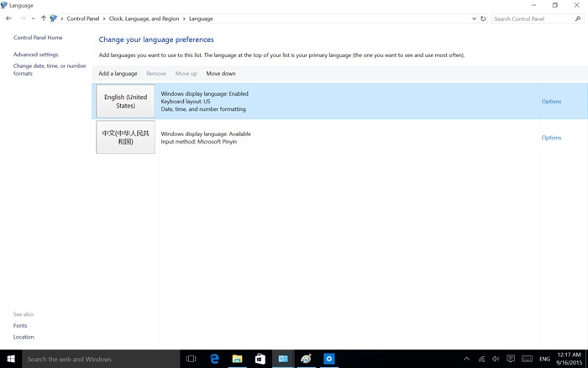Open File Explorer from the taskbar
Viewport: 588px width, 368px height.
pos(238,359)
